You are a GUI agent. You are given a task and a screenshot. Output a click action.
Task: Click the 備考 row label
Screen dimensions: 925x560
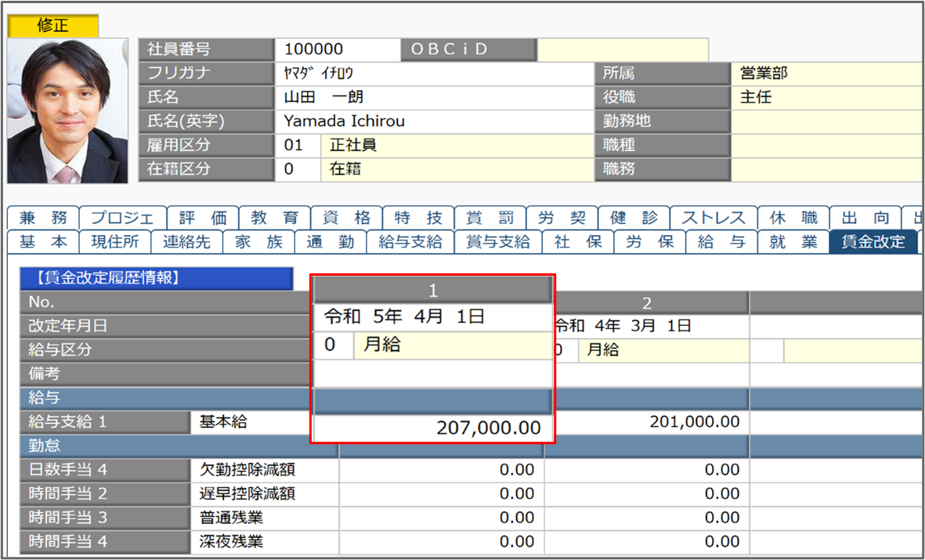166,374
